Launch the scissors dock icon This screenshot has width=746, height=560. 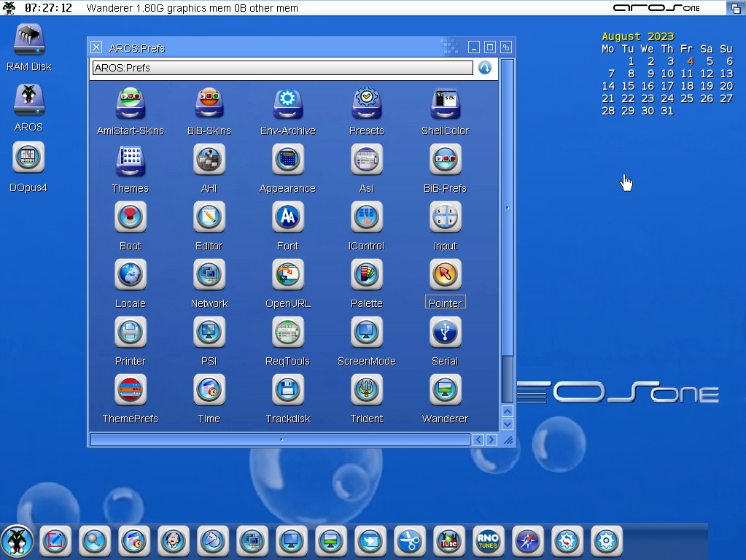[410, 542]
